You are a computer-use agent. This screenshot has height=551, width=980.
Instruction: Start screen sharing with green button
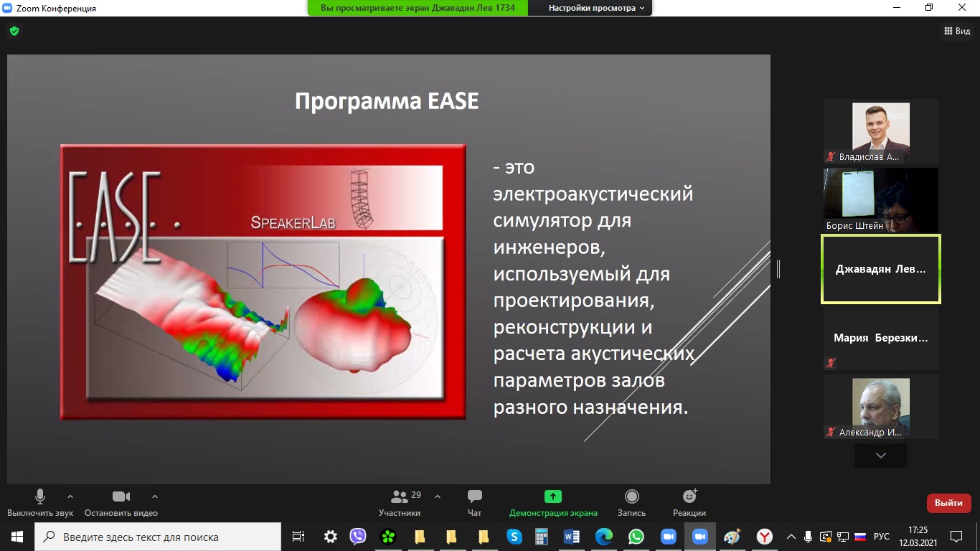click(x=553, y=496)
